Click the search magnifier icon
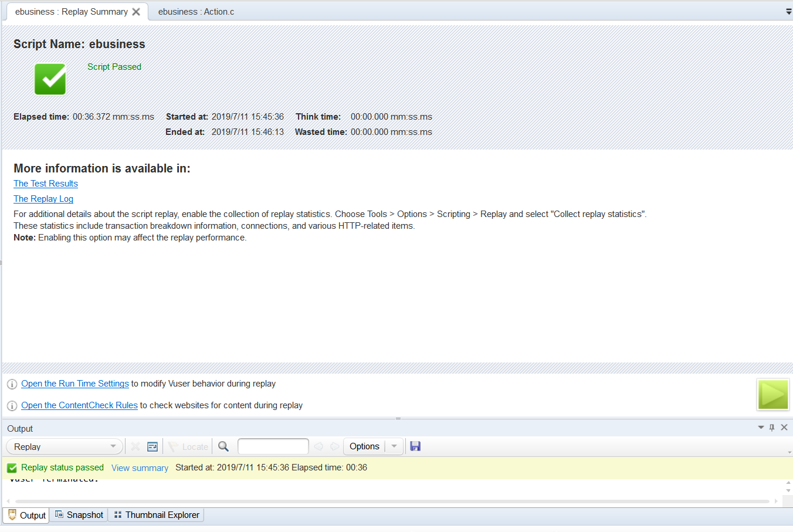The image size is (793, 532). pos(223,446)
